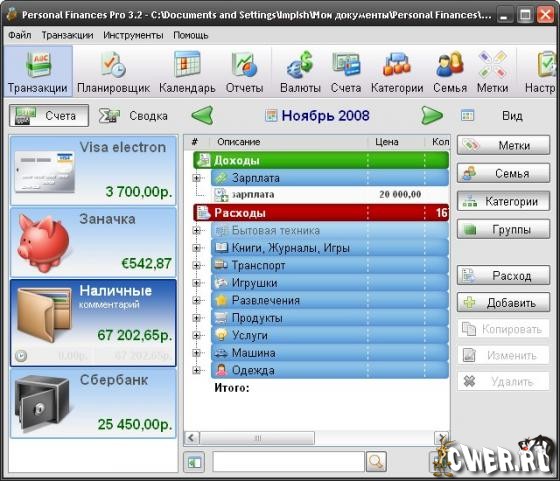This screenshot has height=481, width=560.
Task: Go to previous month with green left arrow
Action: (x=202, y=115)
